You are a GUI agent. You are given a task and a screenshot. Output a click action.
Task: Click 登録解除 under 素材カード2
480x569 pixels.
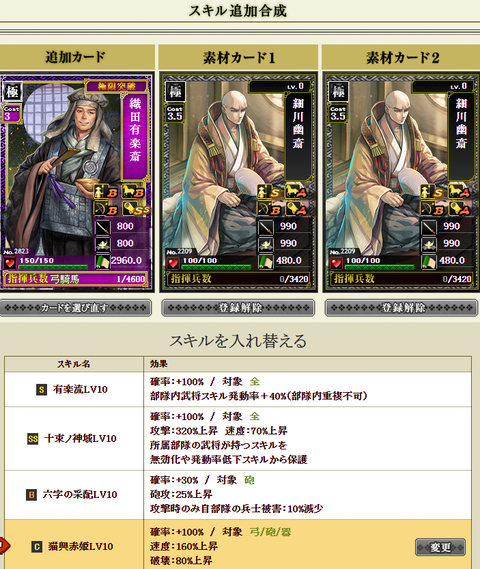click(401, 308)
